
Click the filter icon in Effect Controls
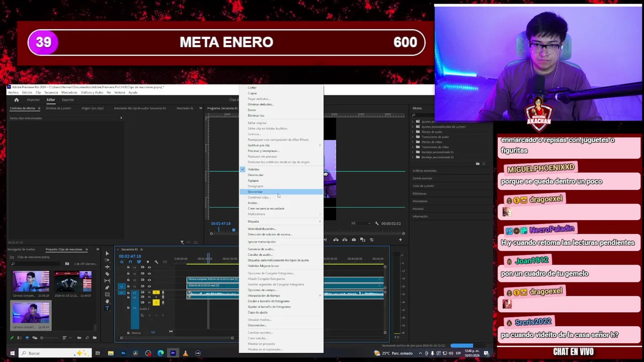coord(182,242)
